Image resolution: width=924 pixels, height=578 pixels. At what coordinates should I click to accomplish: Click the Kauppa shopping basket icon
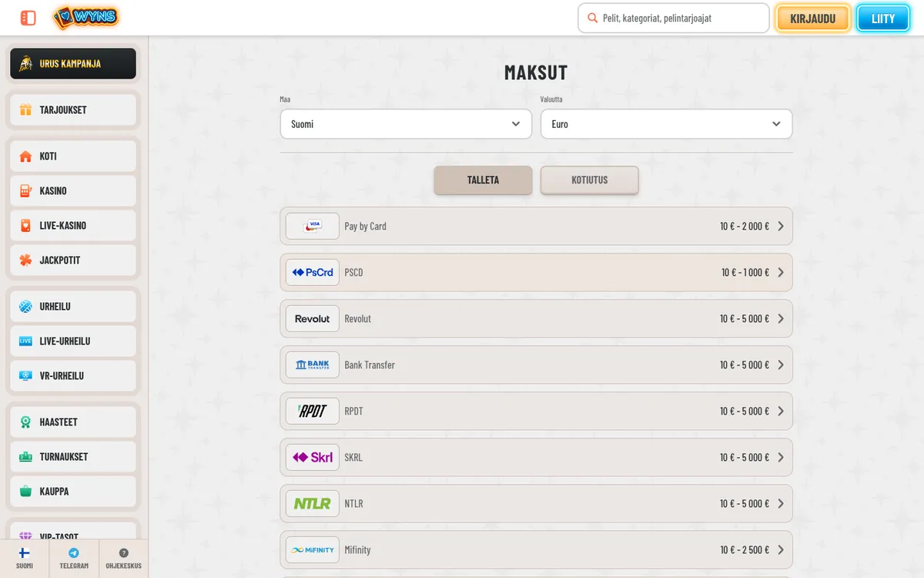tap(25, 492)
